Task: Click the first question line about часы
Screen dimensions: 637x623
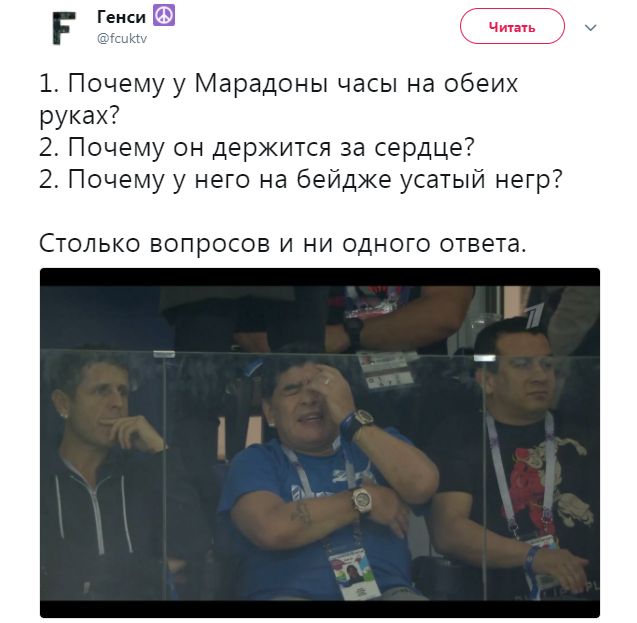Action: 278,99
